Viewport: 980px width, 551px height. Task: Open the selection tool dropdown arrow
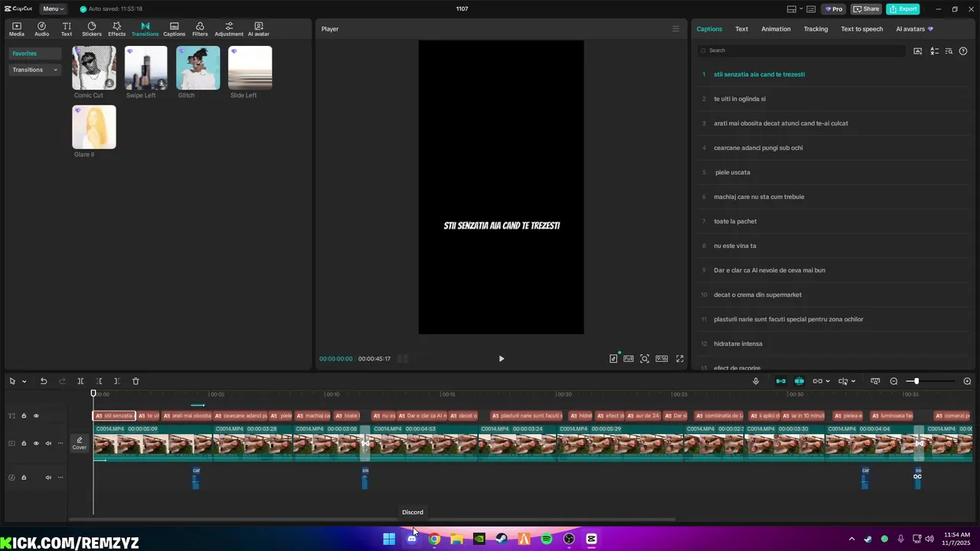click(24, 381)
